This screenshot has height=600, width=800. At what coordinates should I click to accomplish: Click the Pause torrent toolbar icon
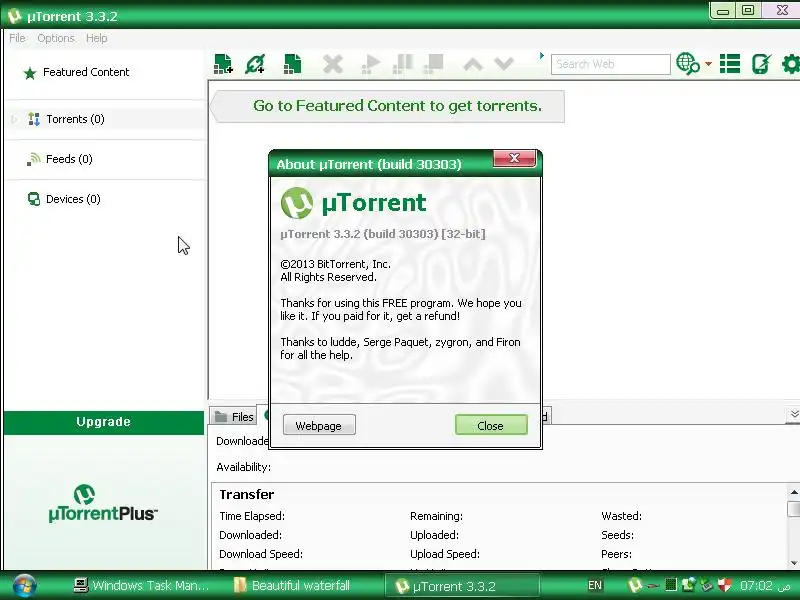tap(403, 64)
